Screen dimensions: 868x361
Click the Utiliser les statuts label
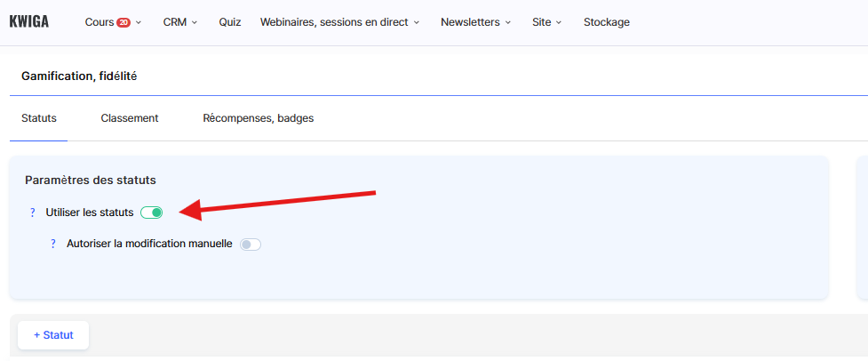pyautogui.click(x=90, y=213)
